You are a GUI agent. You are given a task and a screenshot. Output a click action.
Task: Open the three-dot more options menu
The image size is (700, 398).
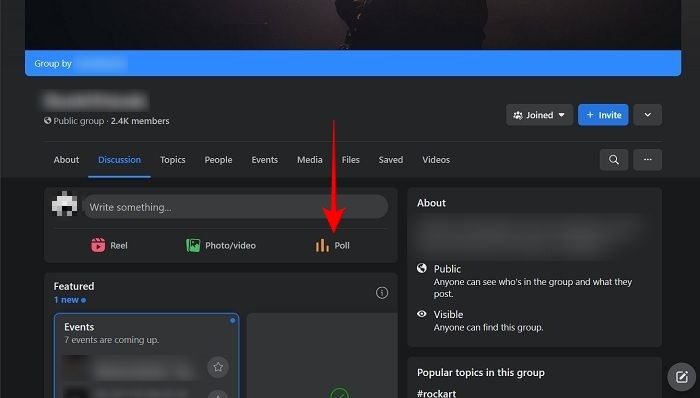(x=647, y=160)
